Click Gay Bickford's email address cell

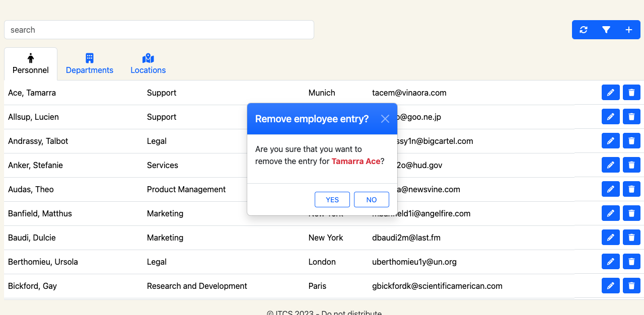(x=437, y=286)
